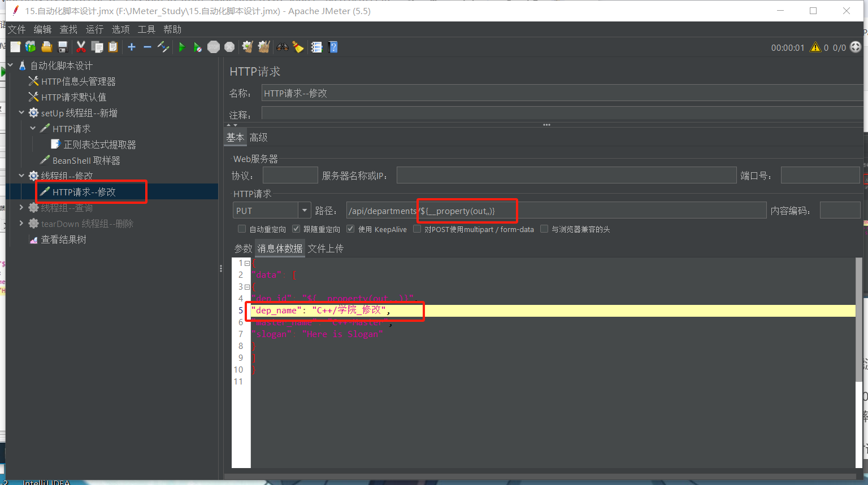Select the 消息体数据 tab
868x485 pixels.
pyautogui.click(x=280, y=248)
